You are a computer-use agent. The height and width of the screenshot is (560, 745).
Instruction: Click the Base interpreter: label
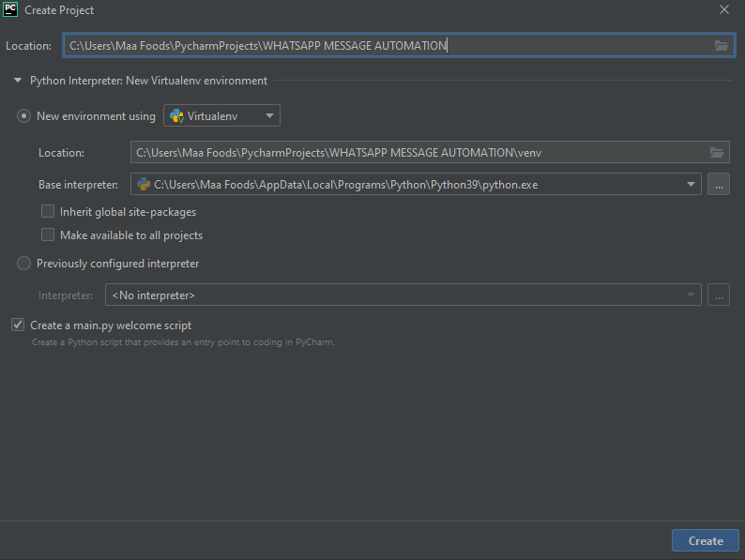tap(79, 184)
